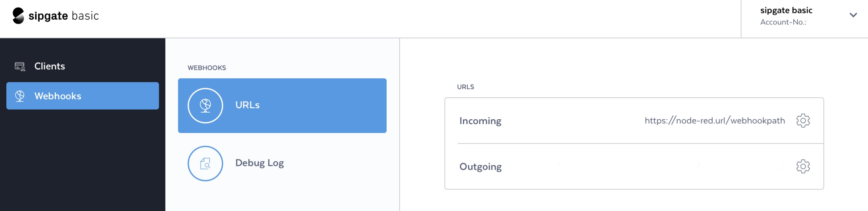868x211 pixels.
Task: Click the Account-No. label area
Action: pyautogui.click(x=783, y=22)
